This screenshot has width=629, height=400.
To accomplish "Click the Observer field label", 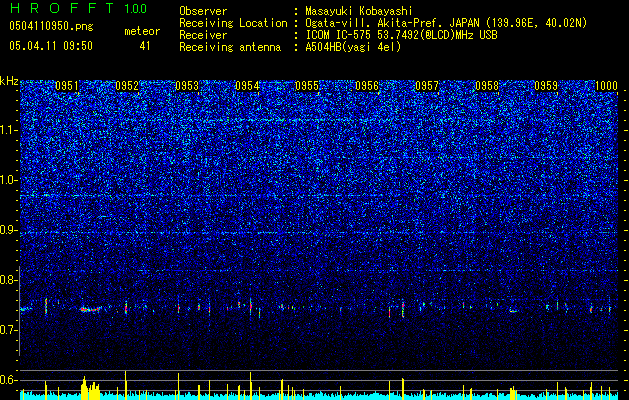I will point(203,11).
